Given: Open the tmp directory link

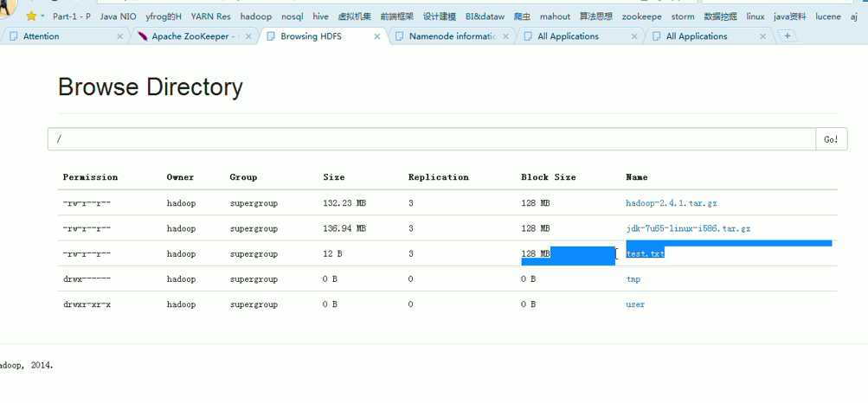Looking at the screenshot, I should point(633,279).
